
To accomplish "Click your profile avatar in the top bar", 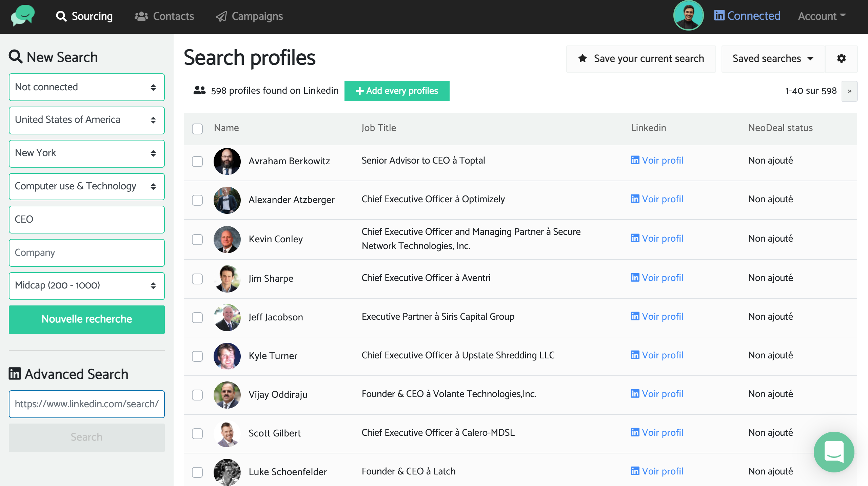I will point(688,15).
